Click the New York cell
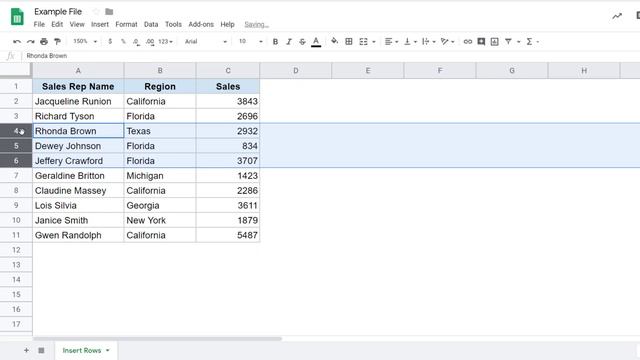This screenshot has height=360, width=640. (160, 220)
